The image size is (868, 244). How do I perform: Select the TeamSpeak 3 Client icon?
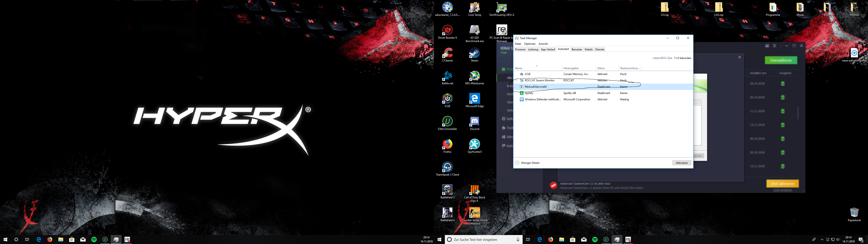coord(447,167)
